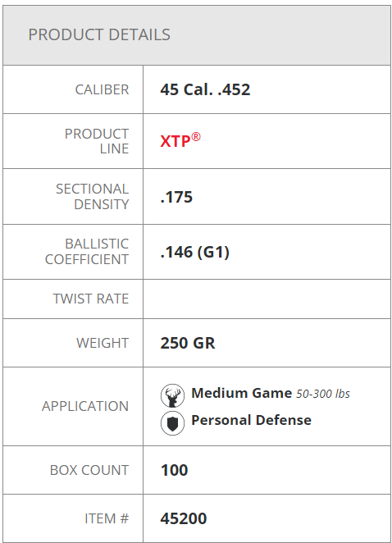
Task: Click the SECTIONAL DENSITY row label
Action: [92, 197]
